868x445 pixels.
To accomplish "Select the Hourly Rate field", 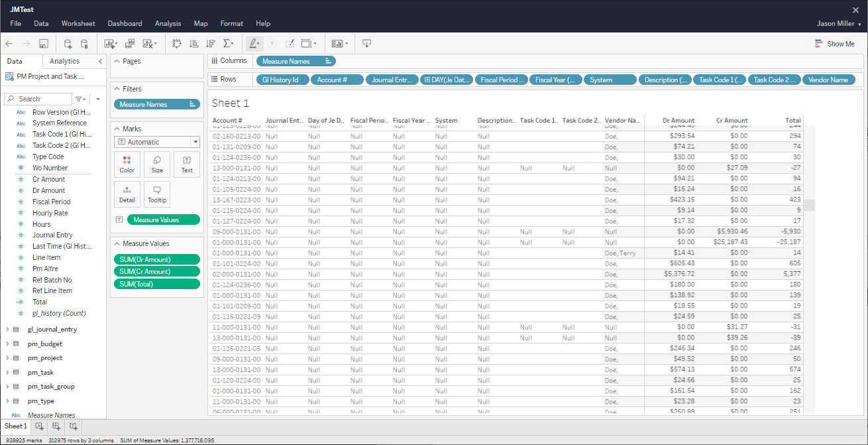I will click(x=50, y=213).
